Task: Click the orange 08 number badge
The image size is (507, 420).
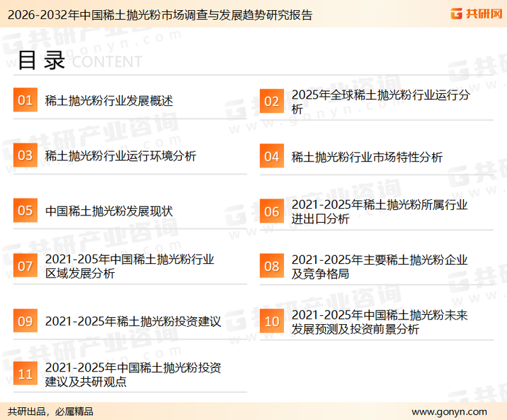Action: [x=272, y=266]
